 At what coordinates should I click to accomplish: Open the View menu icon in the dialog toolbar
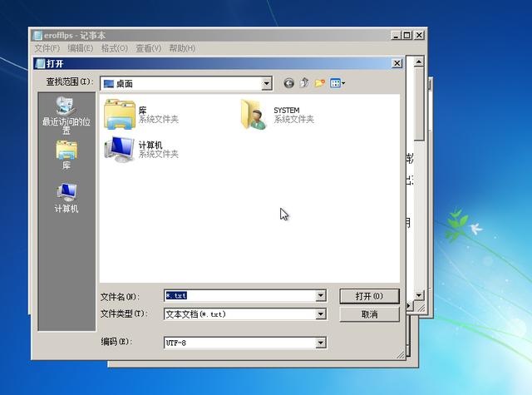(337, 83)
